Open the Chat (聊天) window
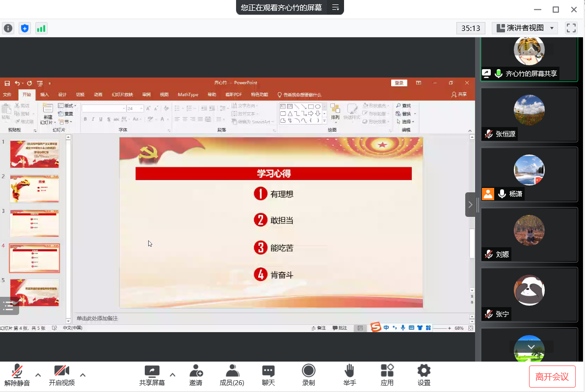The width and height of the screenshot is (585, 392). tap(268, 375)
